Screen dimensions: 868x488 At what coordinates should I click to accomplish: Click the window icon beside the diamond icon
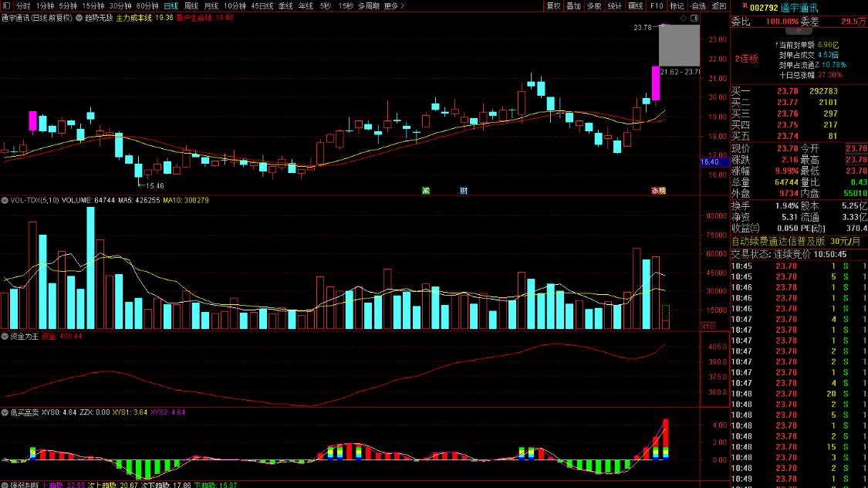tap(694, 19)
